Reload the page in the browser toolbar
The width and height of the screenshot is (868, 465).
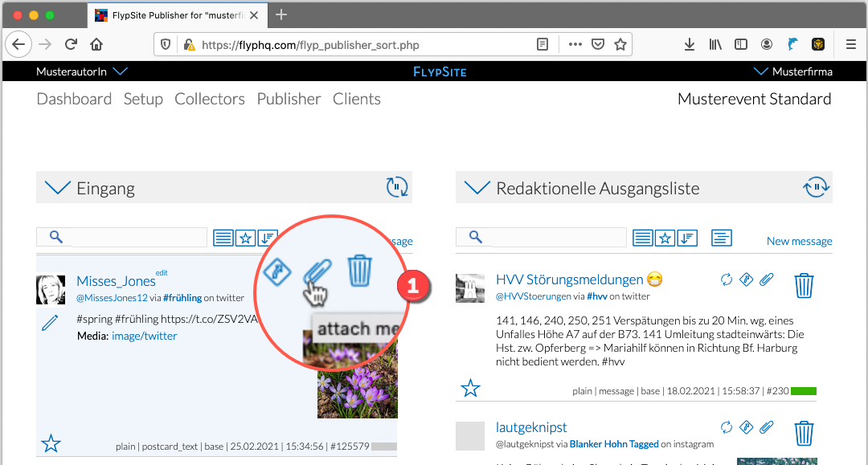coord(71,44)
